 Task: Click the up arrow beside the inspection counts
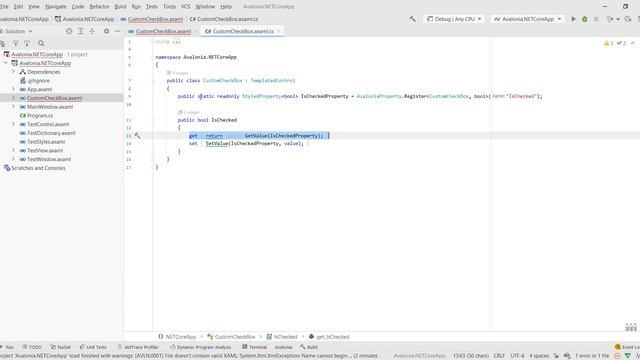[632, 43]
